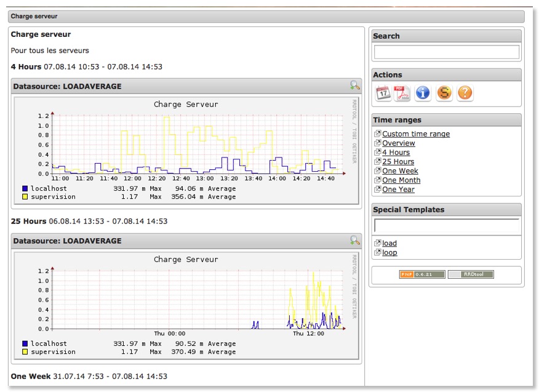Click the RRDtool badge
The width and height of the screenshot is (539, 392).
471,274
